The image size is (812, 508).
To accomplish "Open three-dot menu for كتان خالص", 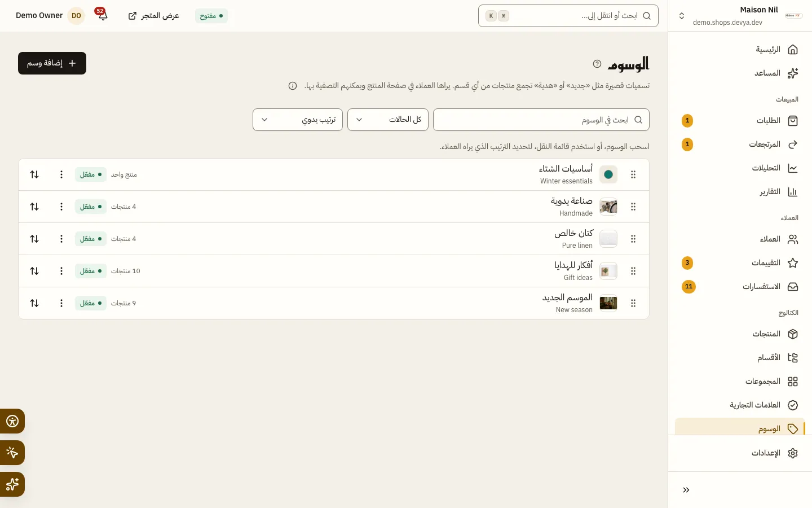I will click(x=61, y=239).
